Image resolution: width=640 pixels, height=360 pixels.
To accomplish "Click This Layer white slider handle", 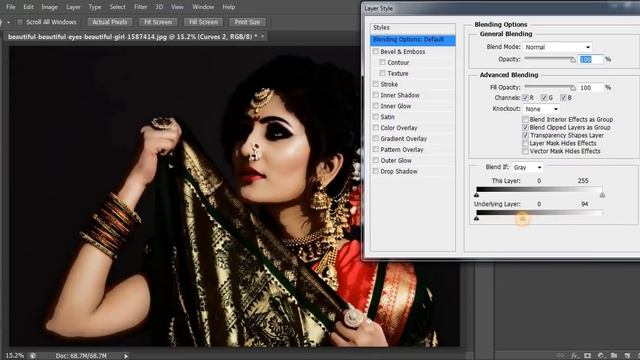I will 602,195.
